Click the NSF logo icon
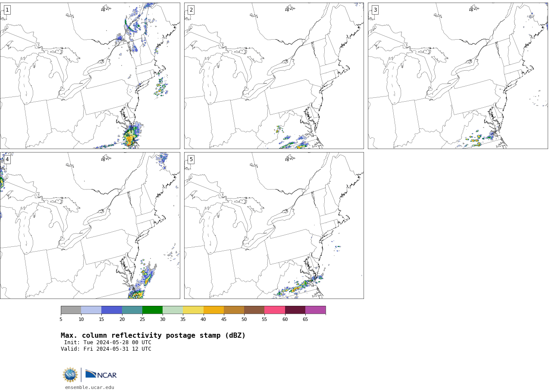 point(70,375)
